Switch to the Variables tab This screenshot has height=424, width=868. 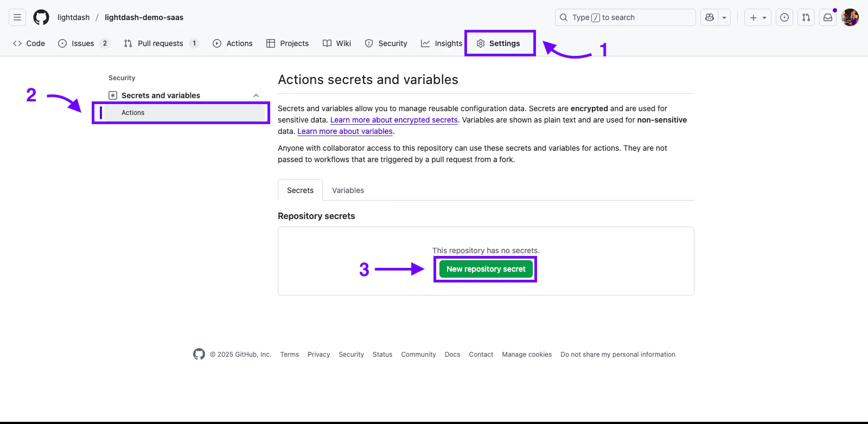[x=348, y=190]
